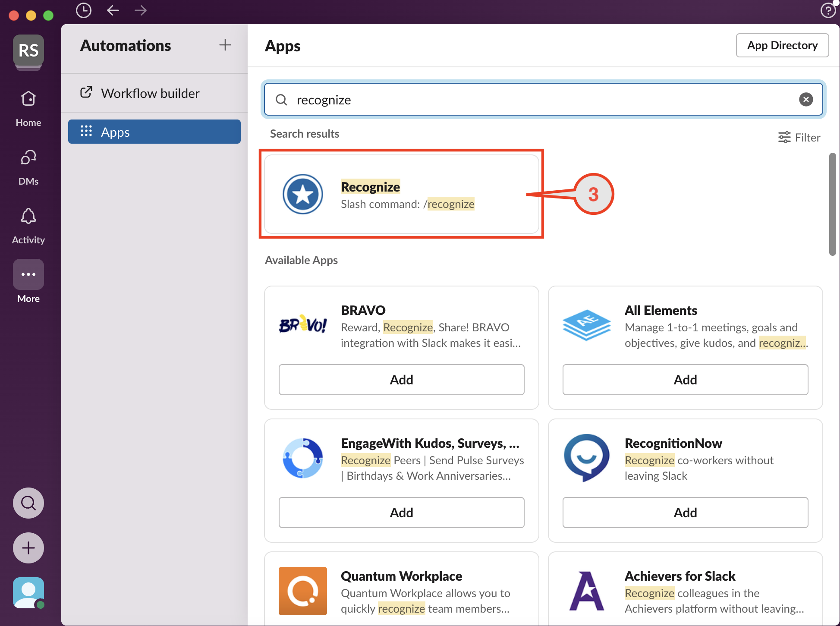Click the All Elements logo
Image resolution: width=840 pixels, height=626 pixels.
(587, 325)
